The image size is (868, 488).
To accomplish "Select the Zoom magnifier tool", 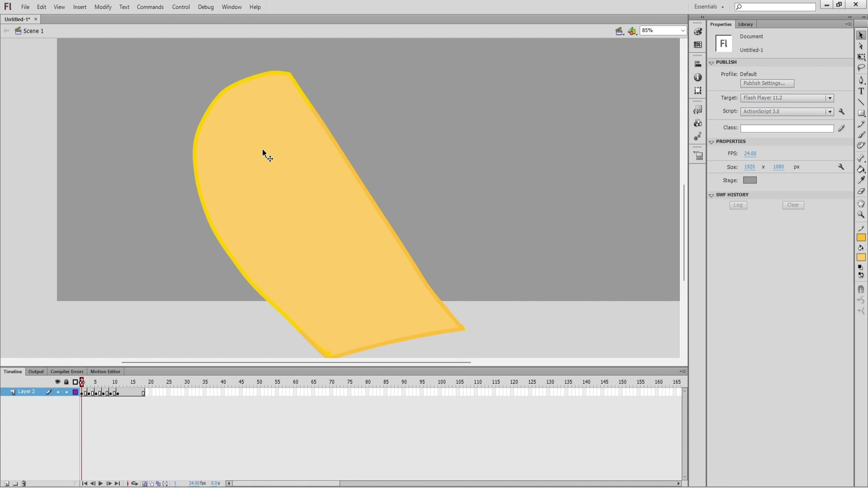I will click(861, 215).
